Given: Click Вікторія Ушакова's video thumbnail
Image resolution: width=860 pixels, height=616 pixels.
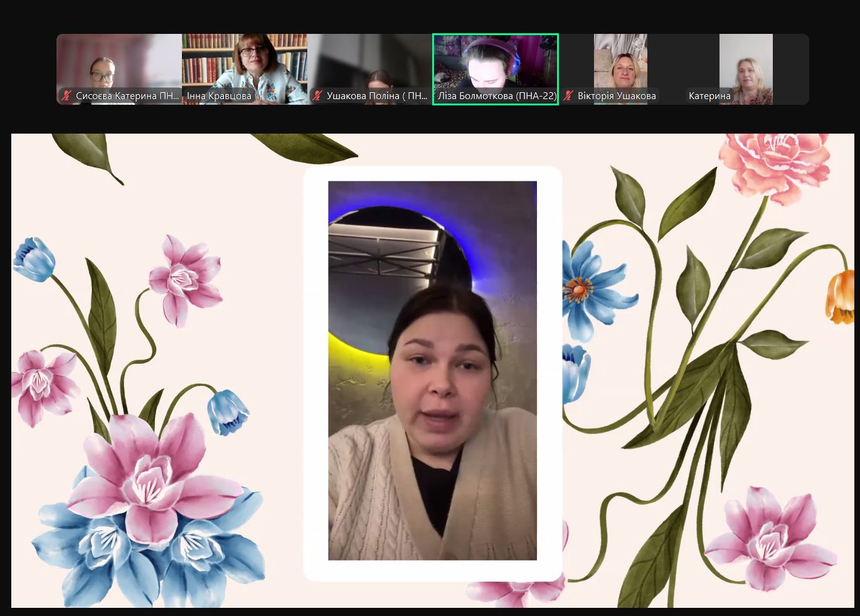Looking at the screenshot, I should (x=620, y=63).
